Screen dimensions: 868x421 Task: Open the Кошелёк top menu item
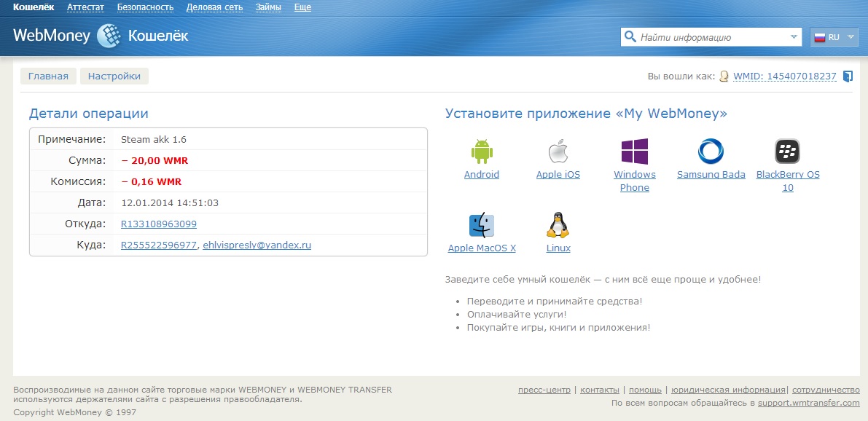click(x=34, y=7)
